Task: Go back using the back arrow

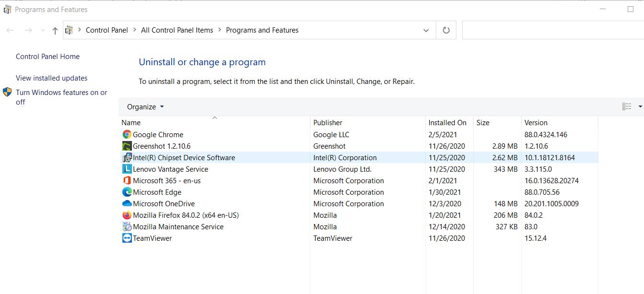Action: (x=10, y=30)
